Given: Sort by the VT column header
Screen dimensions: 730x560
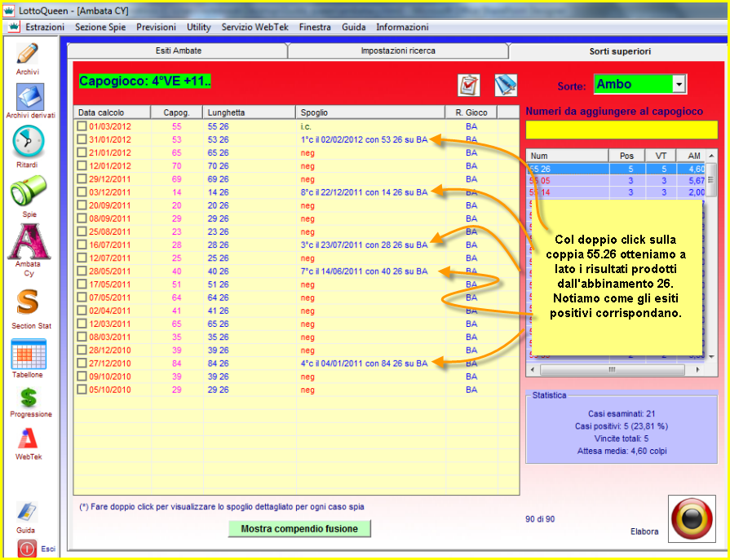Looking at the screenshot, I should (x=661, y=156).
